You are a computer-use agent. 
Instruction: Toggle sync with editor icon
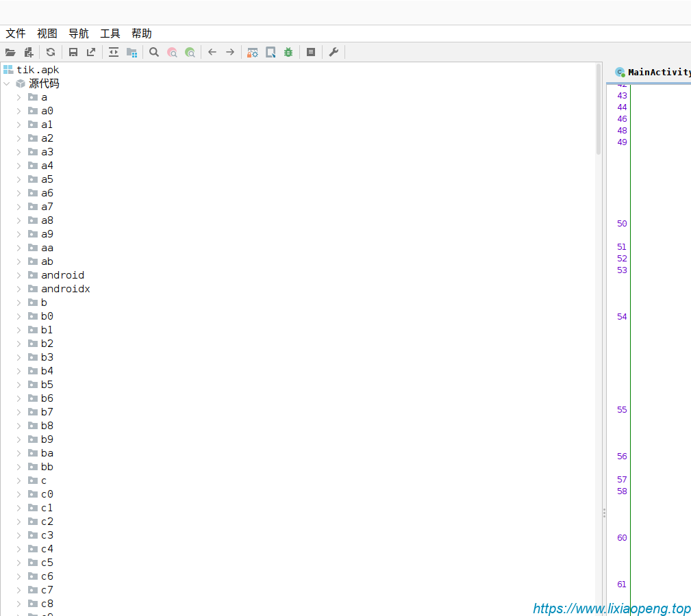[x=114, y=52]
